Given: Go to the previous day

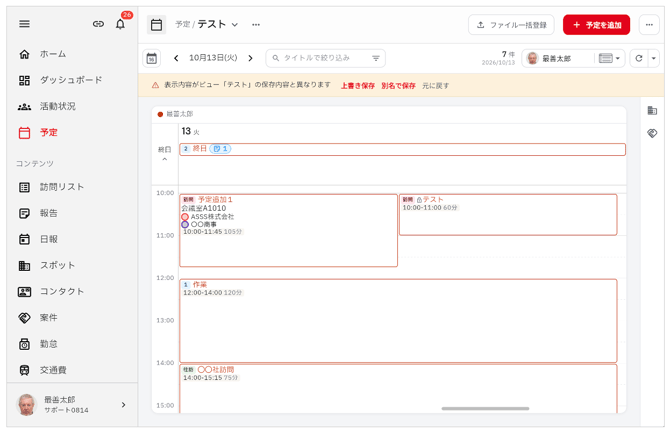Looking at the screenshot, I should [176, 58].
